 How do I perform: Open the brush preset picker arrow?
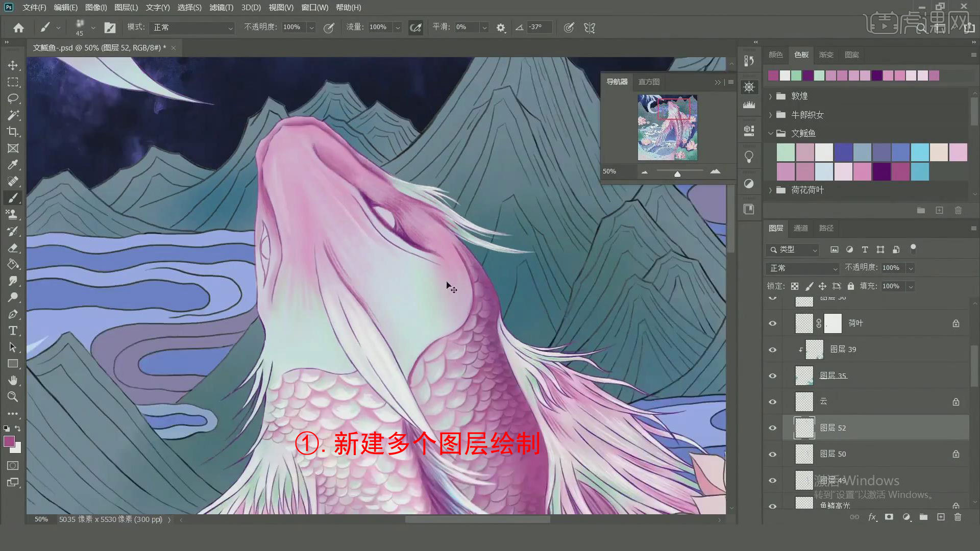click(x=93, y=28)
